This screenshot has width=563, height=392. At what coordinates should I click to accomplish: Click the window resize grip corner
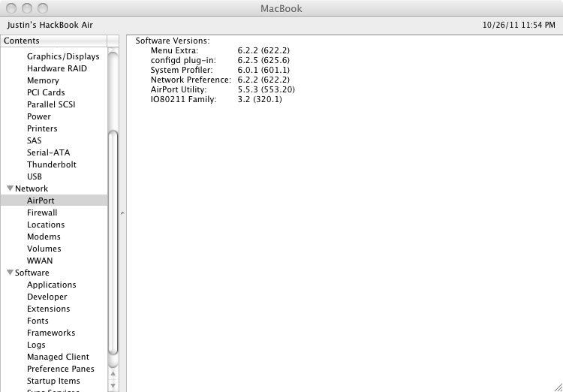[x=558, y=387]
